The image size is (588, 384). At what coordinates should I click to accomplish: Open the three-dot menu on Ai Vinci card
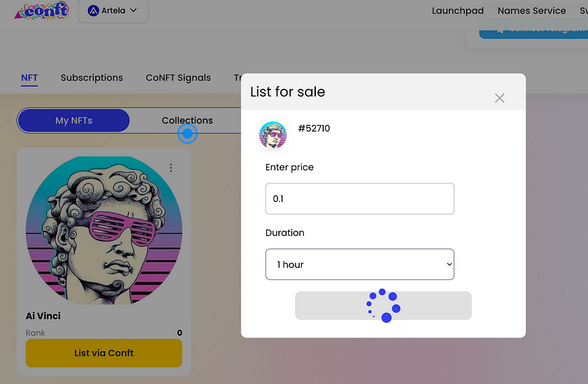(x=171, y=167)
